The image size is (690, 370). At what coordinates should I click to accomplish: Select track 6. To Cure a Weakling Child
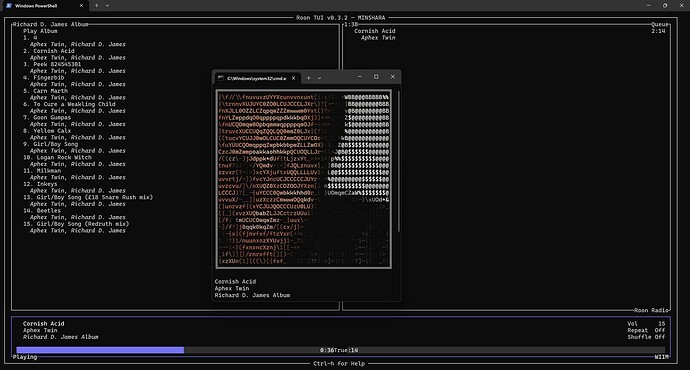(69, 104)
